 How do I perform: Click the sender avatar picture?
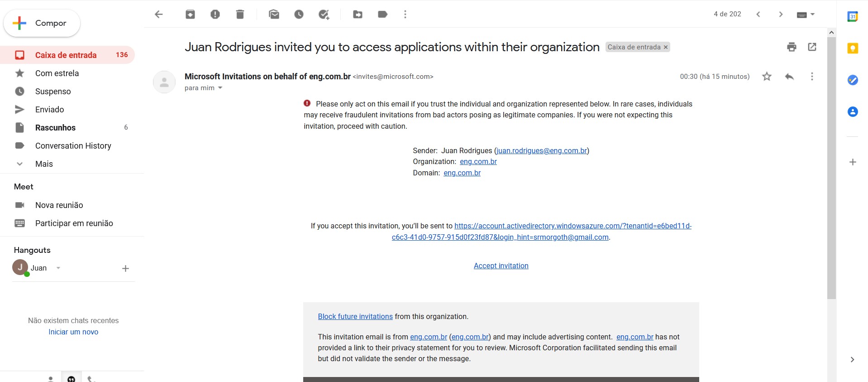point(164,82)
